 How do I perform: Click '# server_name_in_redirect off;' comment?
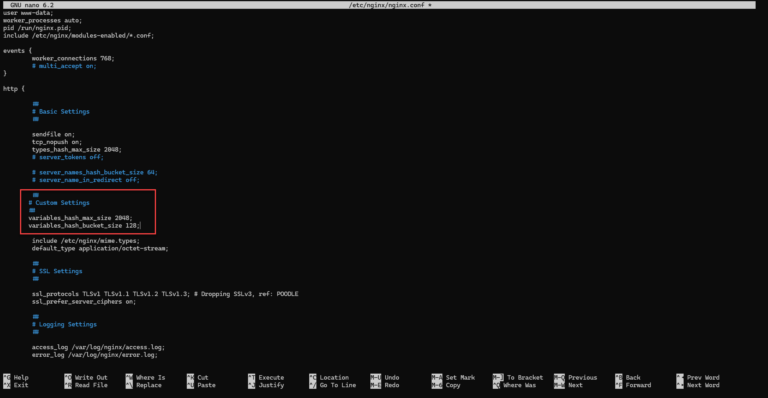point(86,180)
